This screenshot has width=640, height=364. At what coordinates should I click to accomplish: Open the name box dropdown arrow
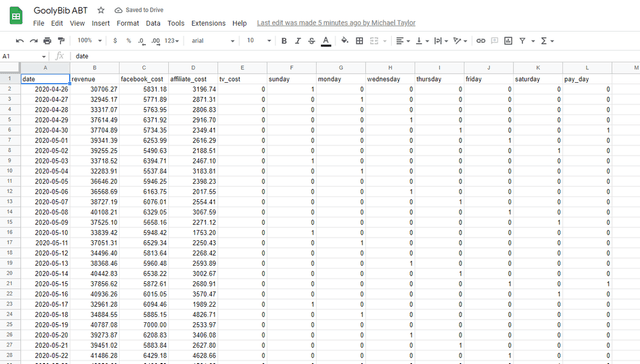pos(44,56)
